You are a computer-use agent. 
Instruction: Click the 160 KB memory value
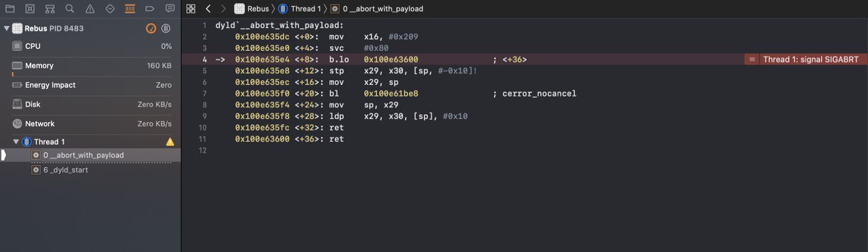tap(159, 66)
